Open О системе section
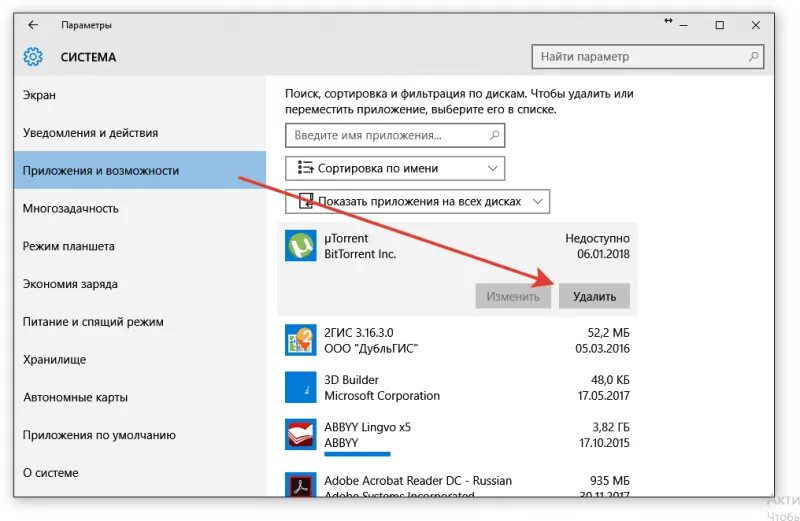The width and height of the screenshot is (800, 521). click(x=140, y=473)
